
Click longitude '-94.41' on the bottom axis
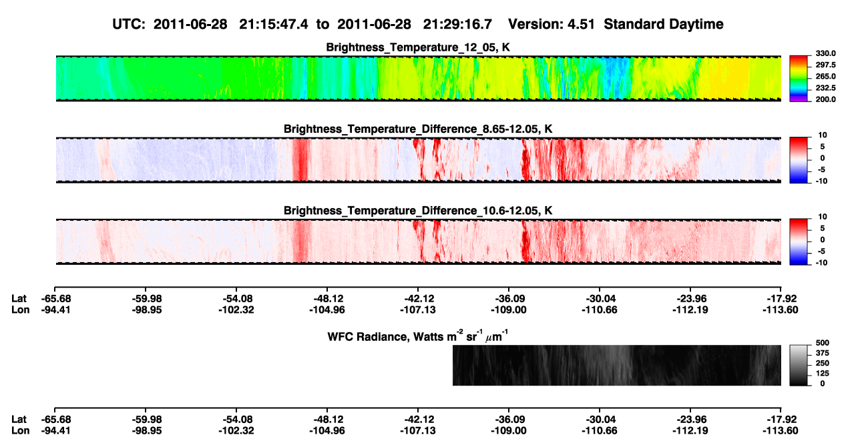click(55, 430)
